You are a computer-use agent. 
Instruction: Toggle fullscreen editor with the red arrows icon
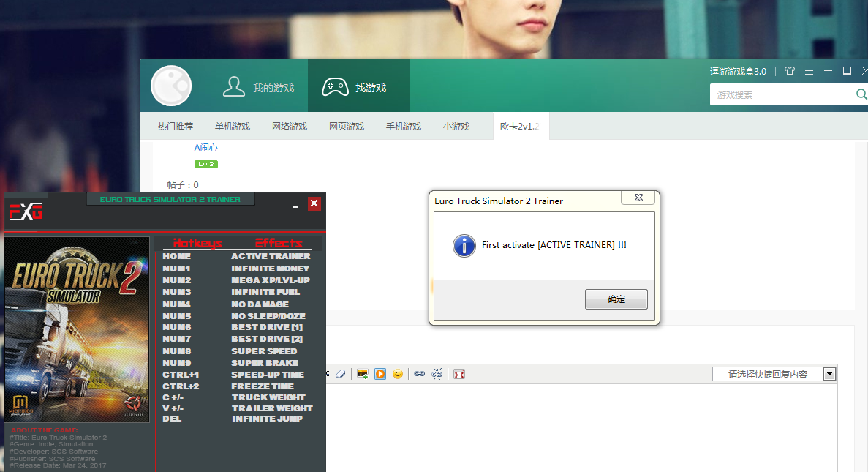[459, 374]
